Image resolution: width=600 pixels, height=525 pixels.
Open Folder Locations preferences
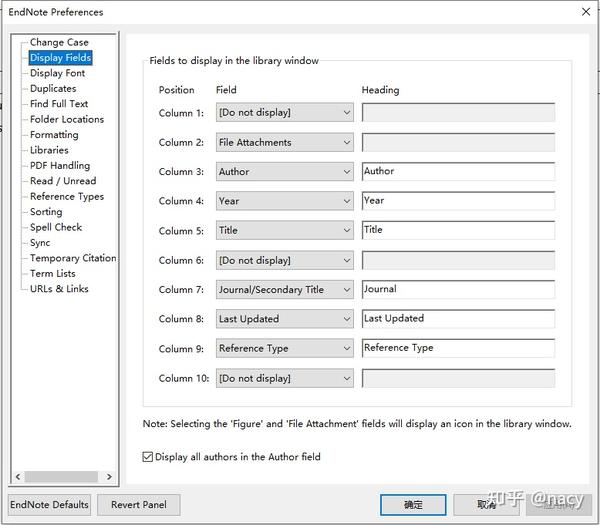[x=67, y=119]
